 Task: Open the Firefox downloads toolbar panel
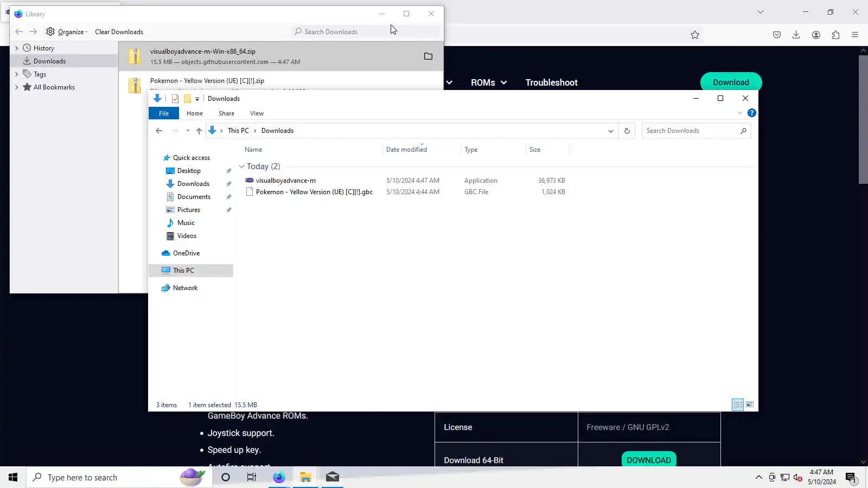[796, 35]
